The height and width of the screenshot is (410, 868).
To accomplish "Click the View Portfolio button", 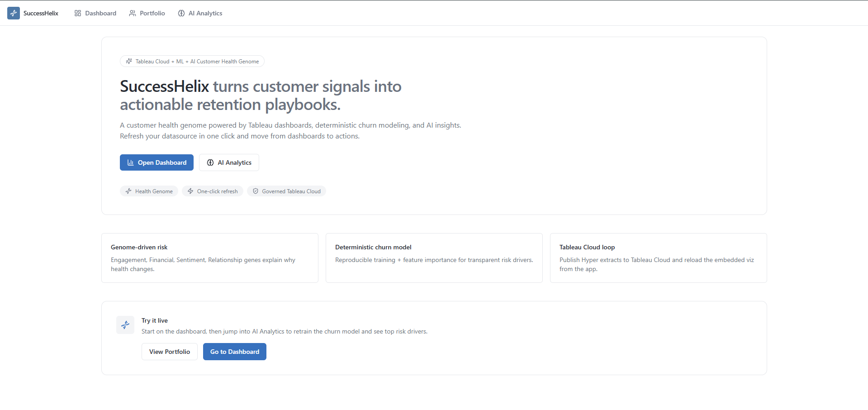I will [170, 352].
